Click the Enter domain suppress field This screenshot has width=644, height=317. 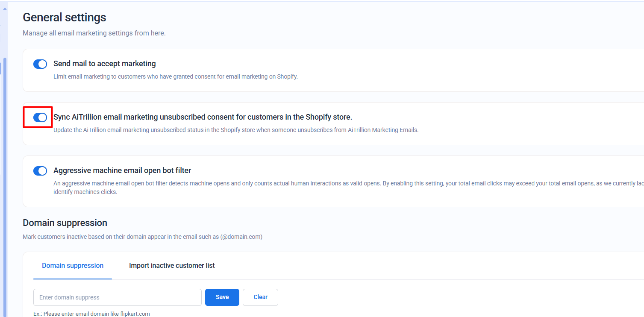[118, 297]
